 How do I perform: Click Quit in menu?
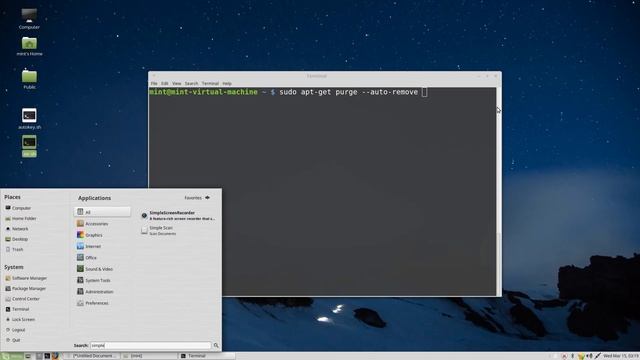13,340
